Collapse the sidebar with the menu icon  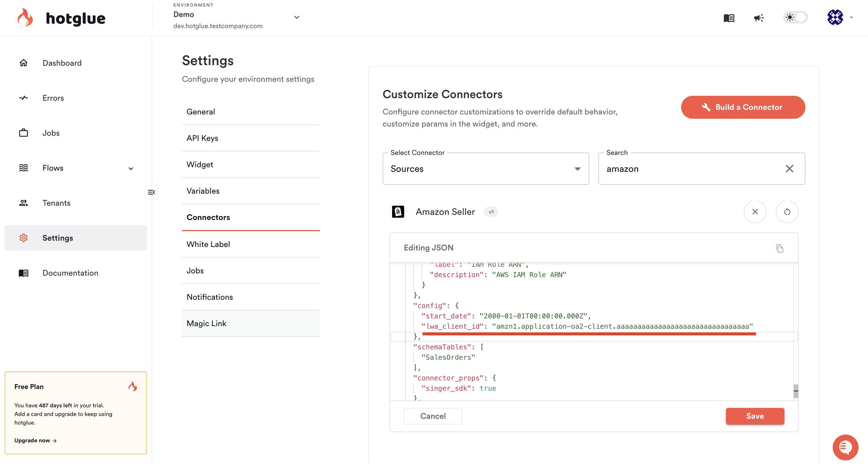[151, 192]
